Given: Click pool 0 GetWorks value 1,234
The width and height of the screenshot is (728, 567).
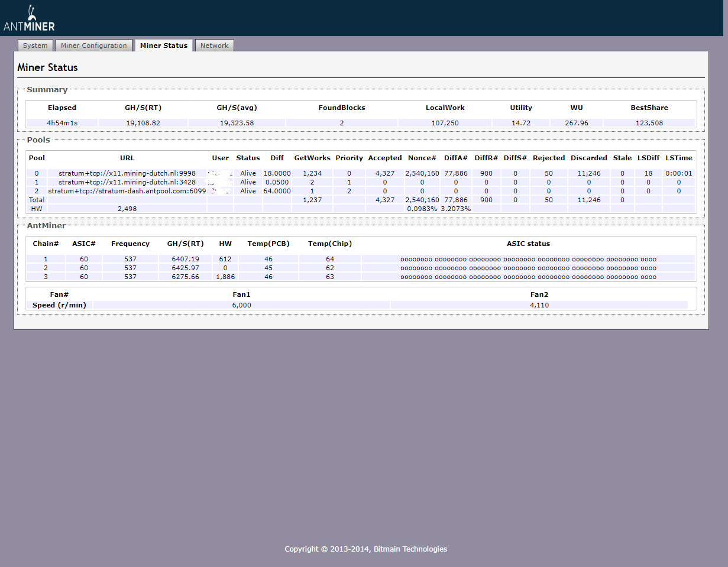Looking at the screenshot, I should 312,173.
